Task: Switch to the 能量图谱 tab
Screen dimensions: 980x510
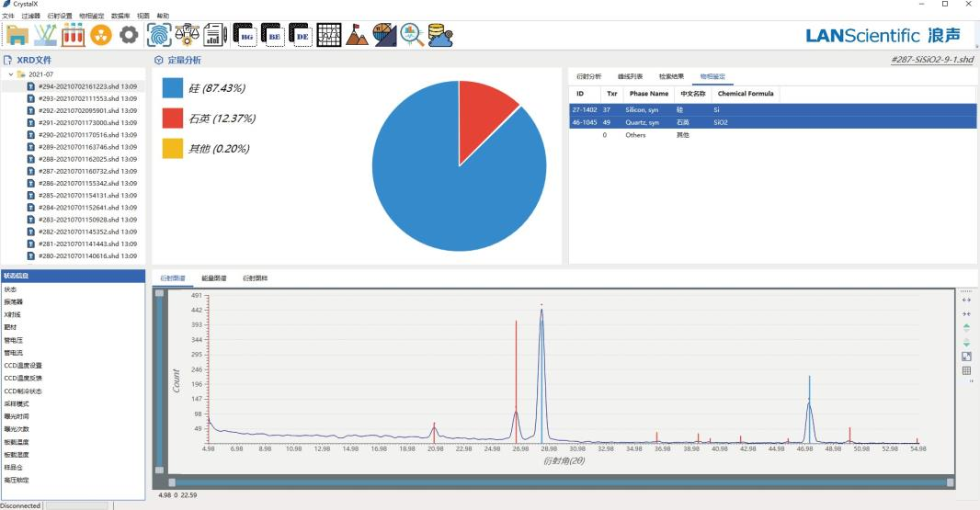Action: pos(214,278)
